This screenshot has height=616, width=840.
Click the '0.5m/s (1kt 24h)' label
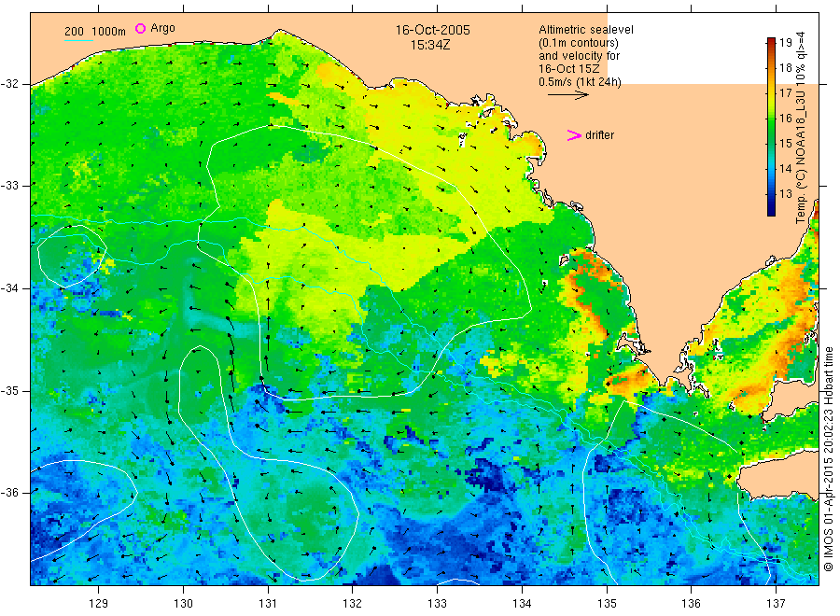tap(580, 82)
